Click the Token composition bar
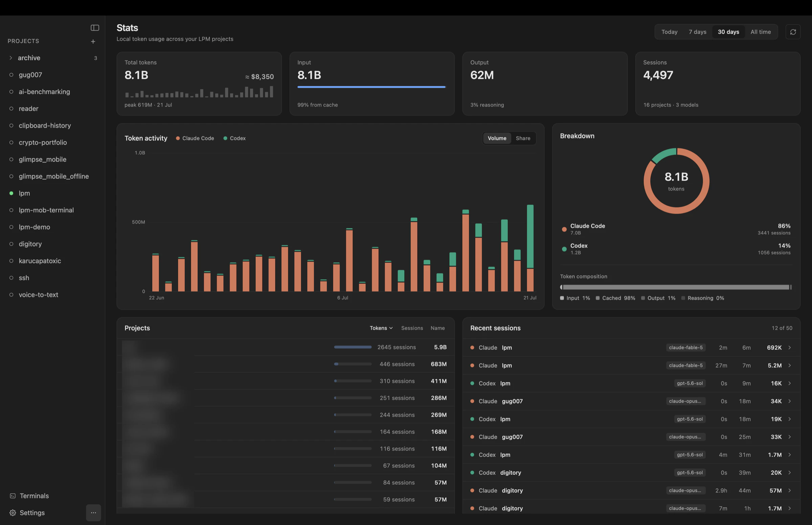 (676, 287)
